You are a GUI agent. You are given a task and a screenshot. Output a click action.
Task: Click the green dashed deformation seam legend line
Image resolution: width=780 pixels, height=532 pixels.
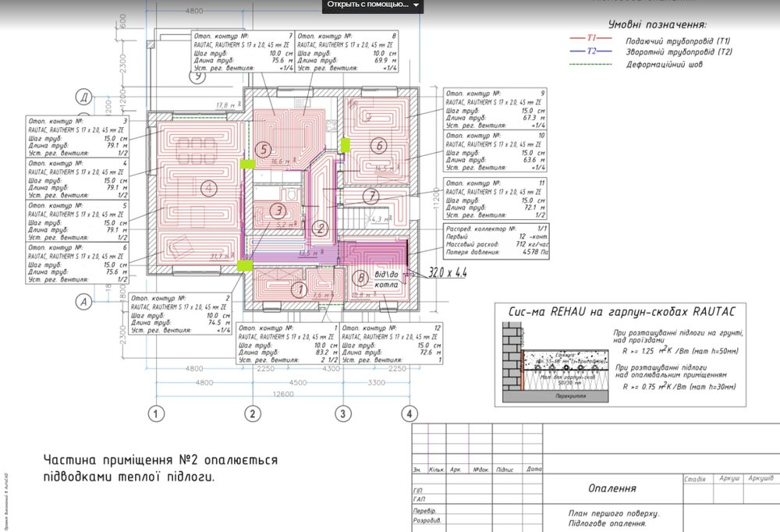(591, 64)
